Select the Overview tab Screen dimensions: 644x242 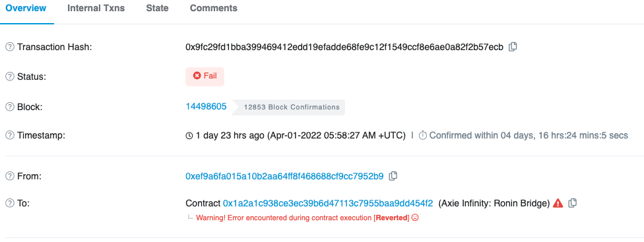point(26,8)
